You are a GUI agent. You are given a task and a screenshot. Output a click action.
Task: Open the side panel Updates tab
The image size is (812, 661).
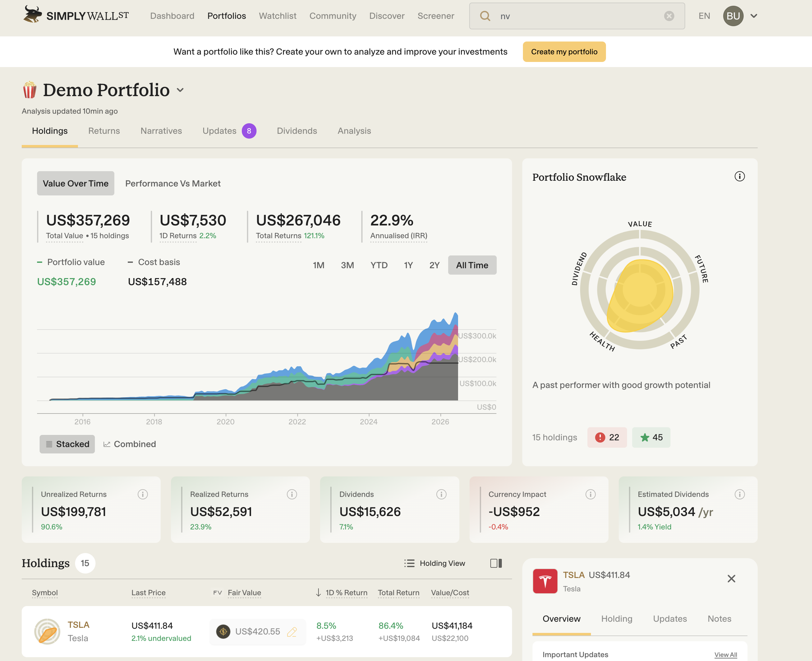coord(670,619)
